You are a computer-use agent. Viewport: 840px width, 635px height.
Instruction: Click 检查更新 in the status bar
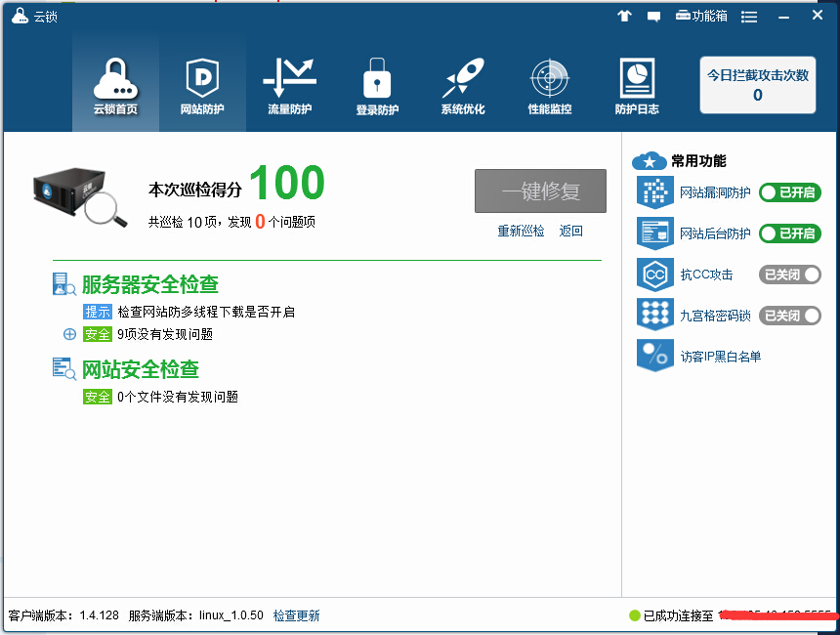296,615
